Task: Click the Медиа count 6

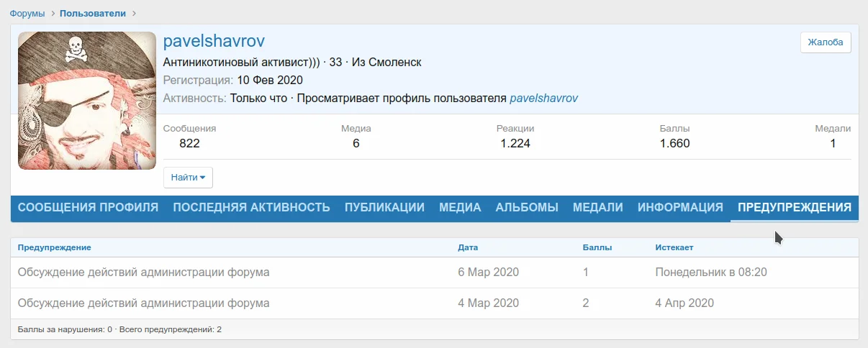Action: [x=356, y=143]
